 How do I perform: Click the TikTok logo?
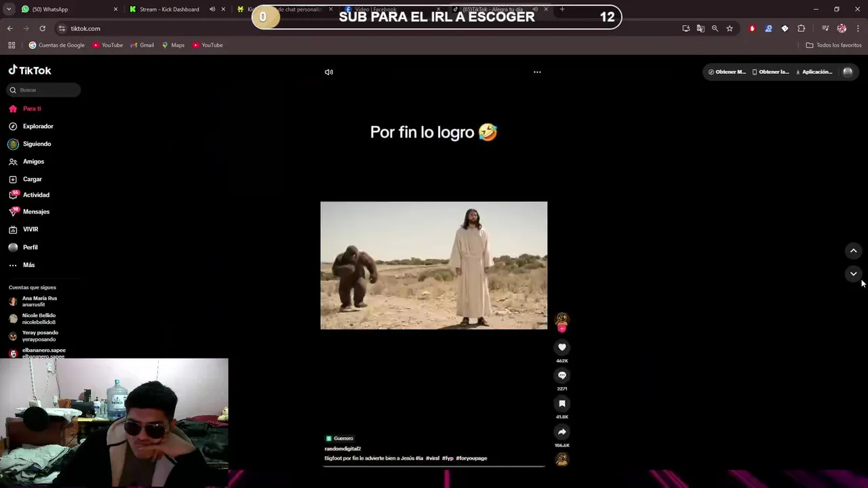pos(30,70)
